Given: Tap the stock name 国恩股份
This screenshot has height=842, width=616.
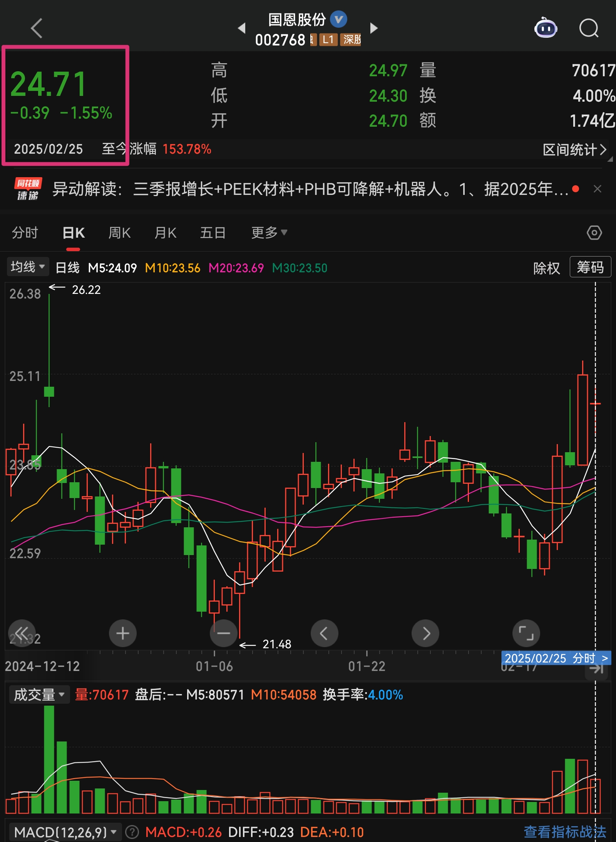Looking at the screenshot, I should click(x=297, y=19).
